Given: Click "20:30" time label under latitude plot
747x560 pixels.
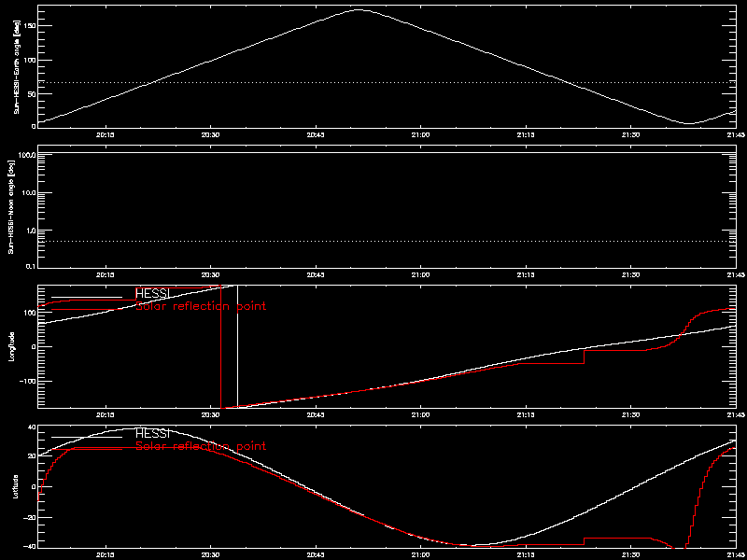Looking at the screenshot, I should 210,555.
